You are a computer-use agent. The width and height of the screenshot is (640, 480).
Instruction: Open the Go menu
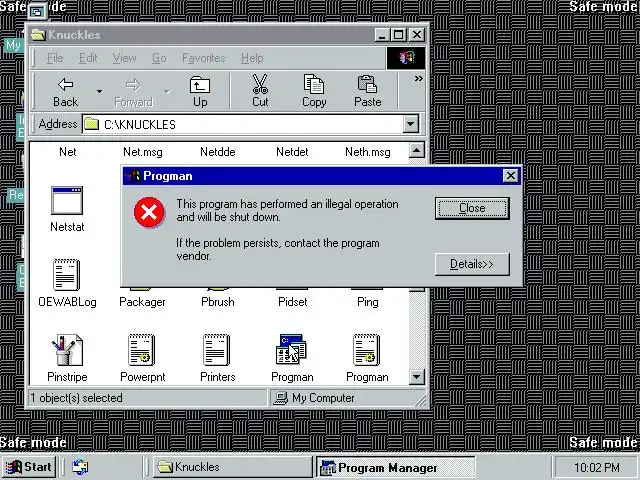click(x=159, y=58)
